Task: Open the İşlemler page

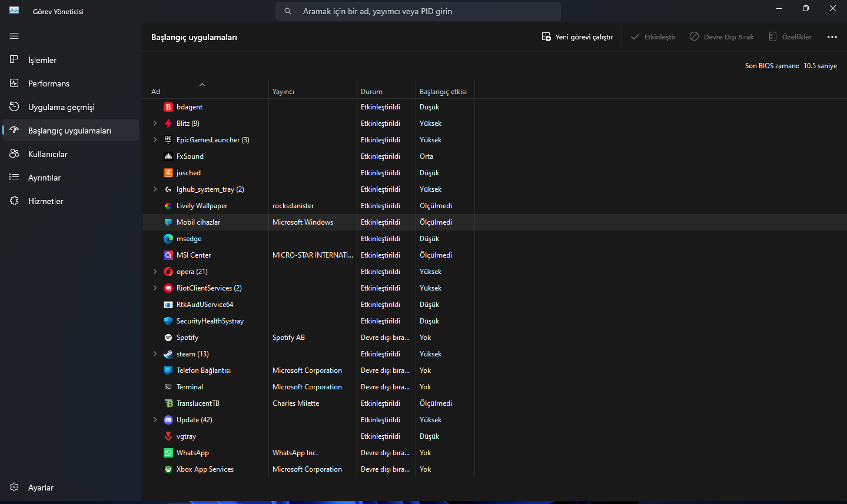Action: tap(71, 60)
